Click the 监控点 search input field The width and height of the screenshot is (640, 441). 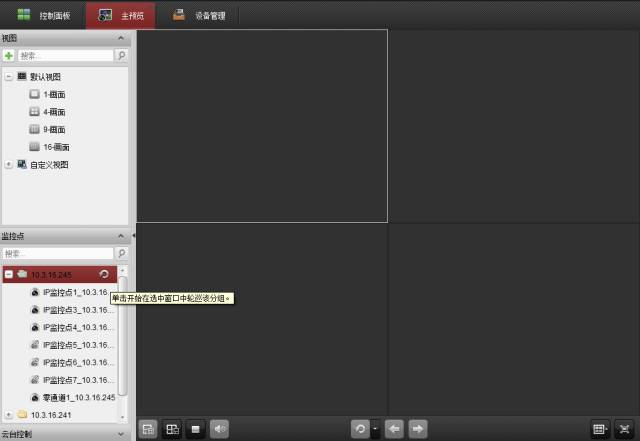(58, 254)
